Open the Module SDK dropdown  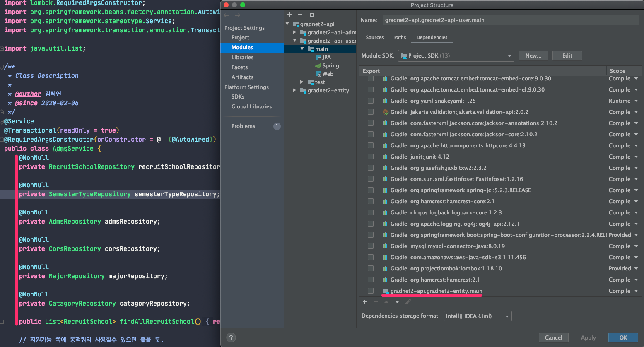point(456,56)
